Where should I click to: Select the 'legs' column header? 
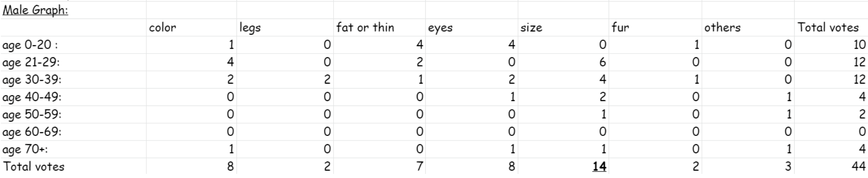(x=250, y=28)
